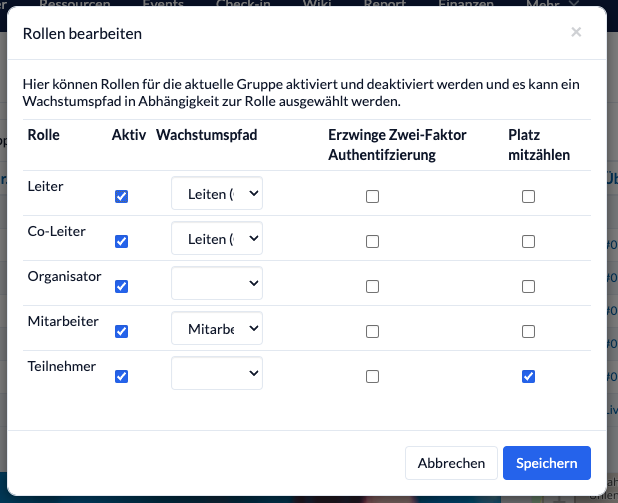Image resolution: width=618 pixels, height=503 pixels.
Task: Enable Zwei-Faktor checkbox for Co-Leiter
Action: coord(372,241)
